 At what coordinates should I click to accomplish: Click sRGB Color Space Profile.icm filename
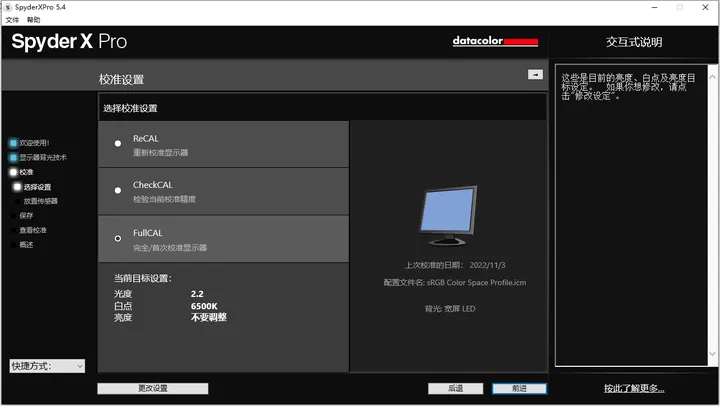(x=477, y=282)
